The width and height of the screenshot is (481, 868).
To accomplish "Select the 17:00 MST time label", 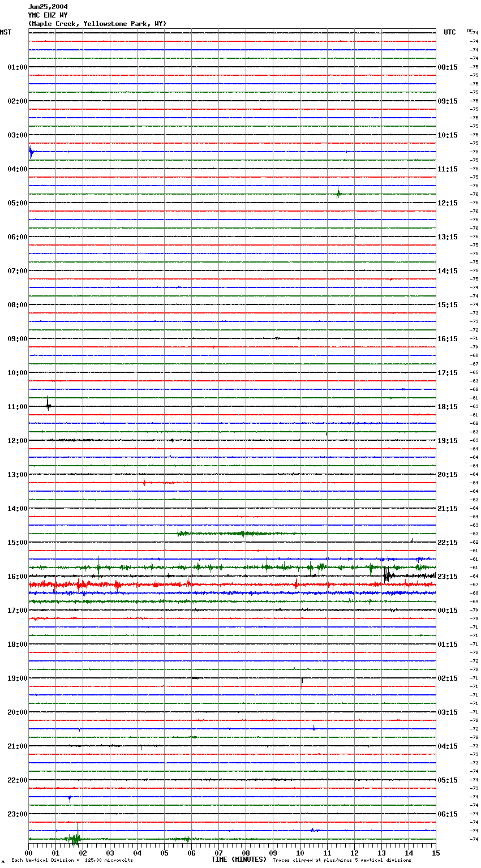I will click(x=18, y=611).
